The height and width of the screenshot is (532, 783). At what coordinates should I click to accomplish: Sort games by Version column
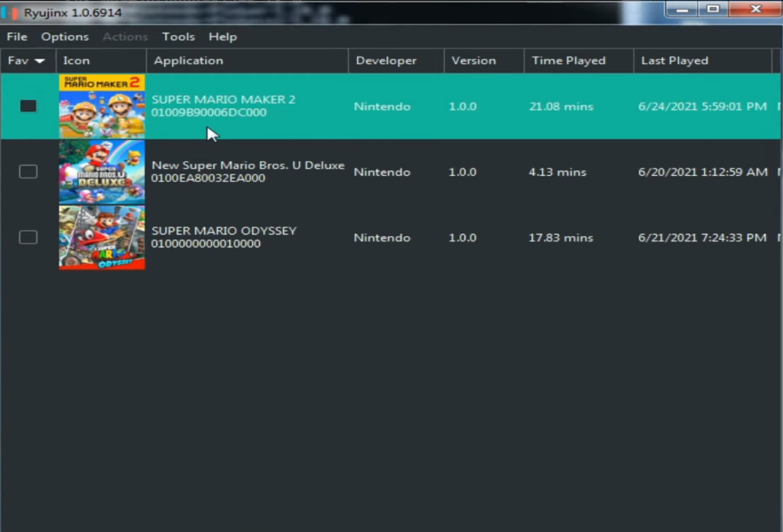pos(484,60)
